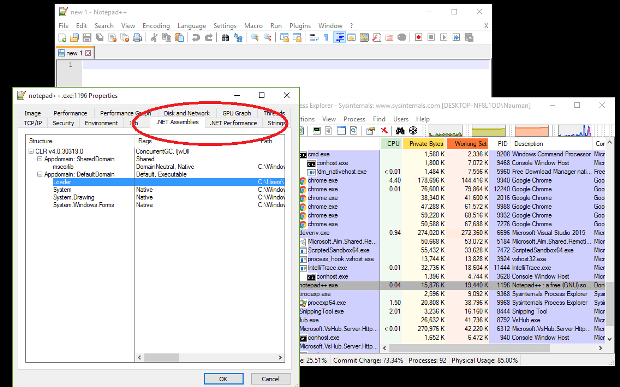Kill process with red X in Process Explorer

384,130
